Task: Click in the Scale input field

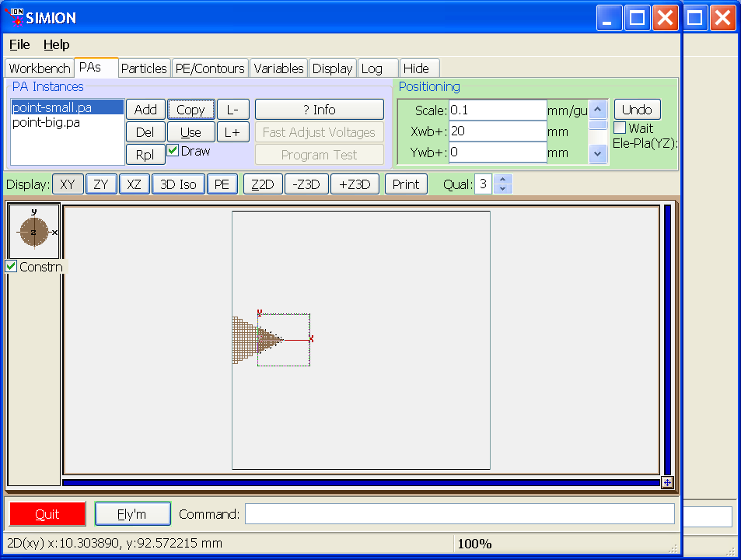Action: (498, 110)
